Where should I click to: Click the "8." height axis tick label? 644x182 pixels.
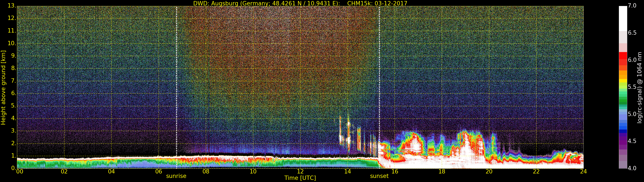[14, 68]
